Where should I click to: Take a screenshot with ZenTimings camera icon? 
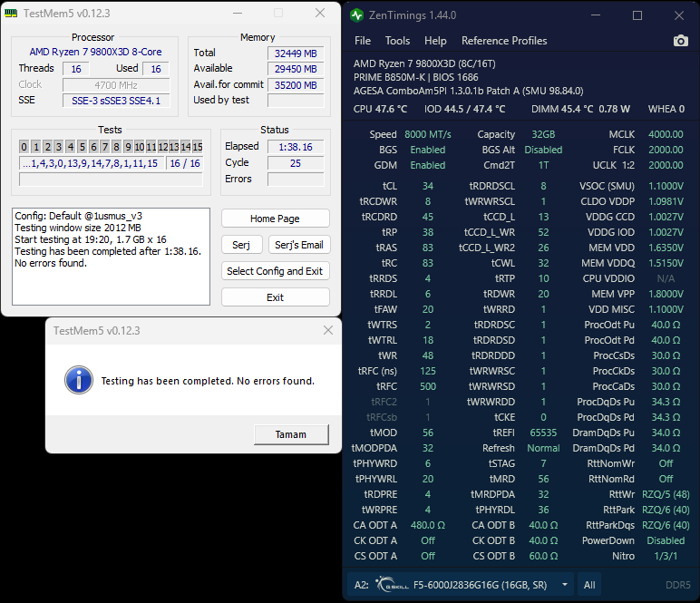click(x=680, y=41)
